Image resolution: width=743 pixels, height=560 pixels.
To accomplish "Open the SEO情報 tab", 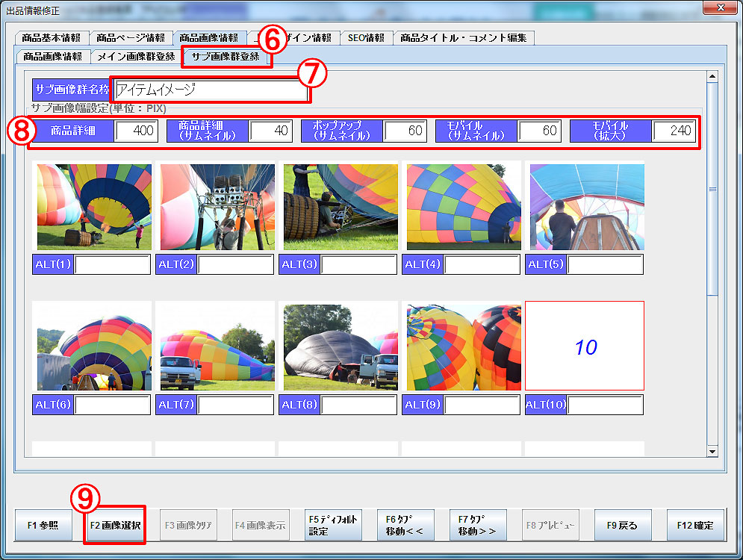I will [366, 38].
